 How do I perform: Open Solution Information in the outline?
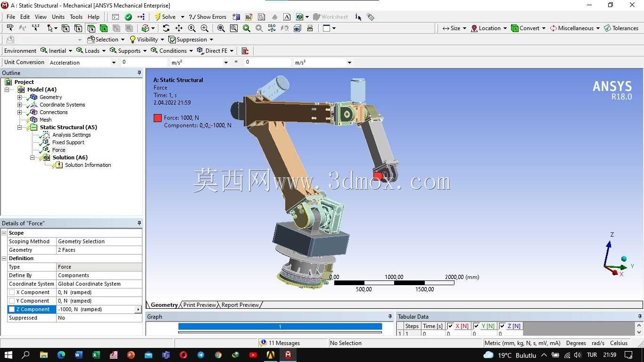click(x=88, y=165)
